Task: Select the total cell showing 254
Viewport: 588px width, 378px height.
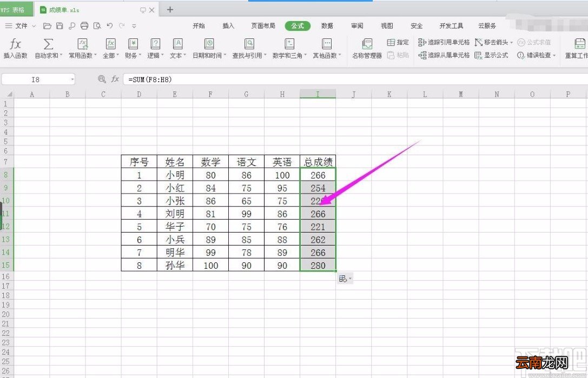Action: pos(318,188)
